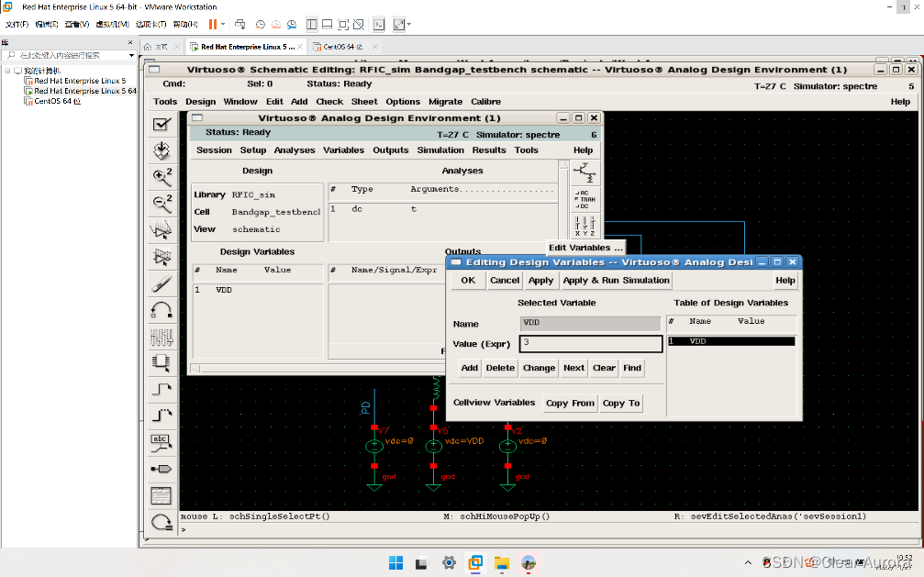Open the schematic Tools menu
The height and width of the screenshot is (577, 924).
click(165, 102)
